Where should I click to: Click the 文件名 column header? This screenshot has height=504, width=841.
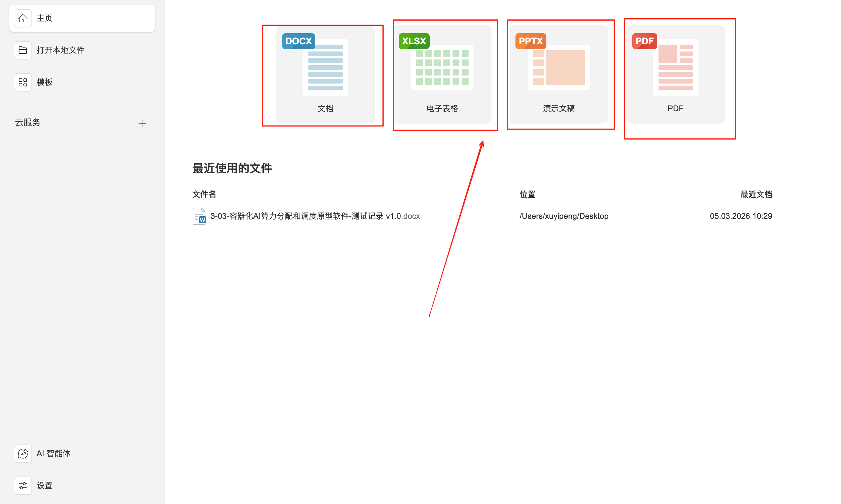204,194
